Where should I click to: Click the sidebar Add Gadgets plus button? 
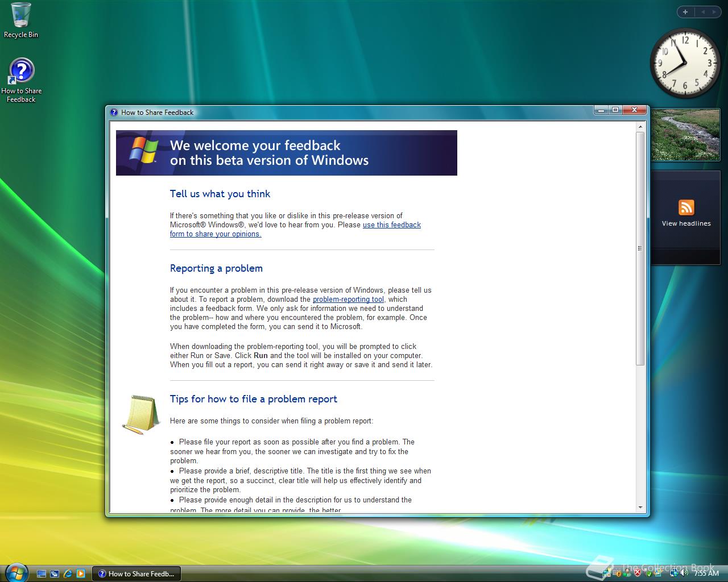tap(685, 11)
